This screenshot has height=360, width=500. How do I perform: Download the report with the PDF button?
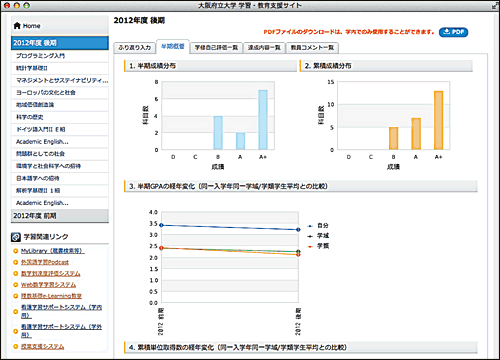click(x=453, y=32)
